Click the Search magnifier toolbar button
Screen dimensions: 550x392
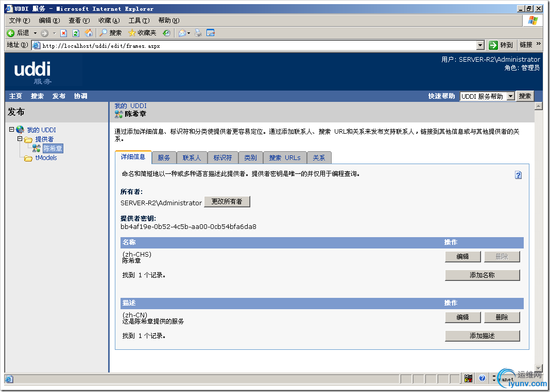[111, 33]
